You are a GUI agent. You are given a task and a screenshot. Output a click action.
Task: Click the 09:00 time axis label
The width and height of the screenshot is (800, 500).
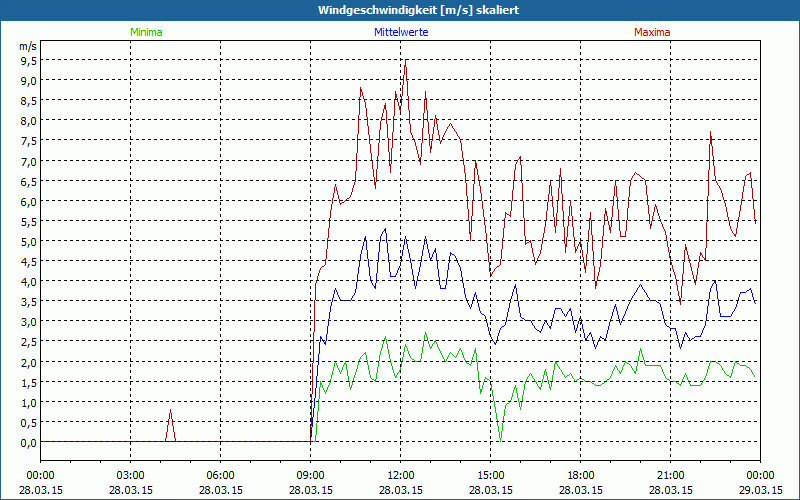(311, 476)
